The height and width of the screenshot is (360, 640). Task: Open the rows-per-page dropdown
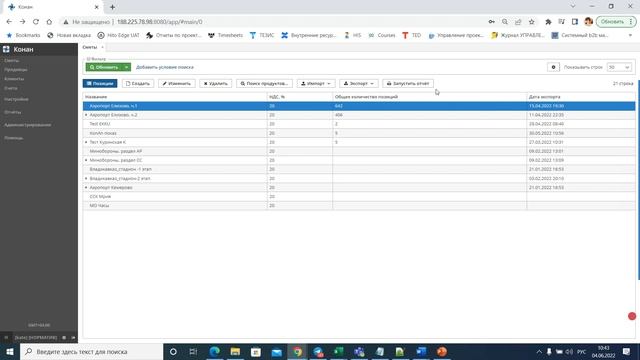(x=619, y=67)
